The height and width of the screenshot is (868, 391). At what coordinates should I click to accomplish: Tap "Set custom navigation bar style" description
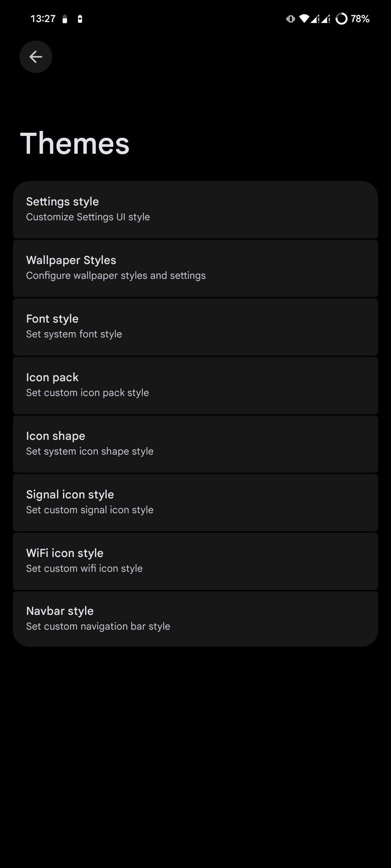click(98, 626)
